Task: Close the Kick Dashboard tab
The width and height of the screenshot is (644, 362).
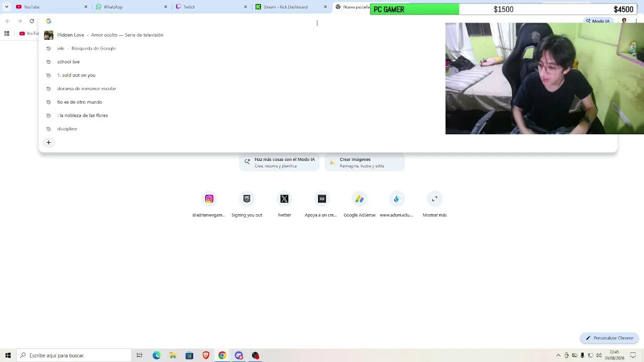Action: pos(325,7)
